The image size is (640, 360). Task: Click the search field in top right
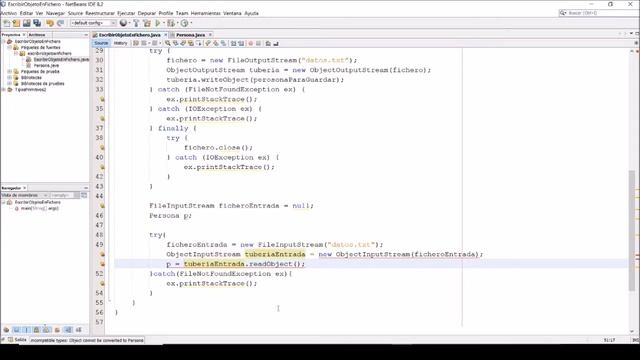598,13
